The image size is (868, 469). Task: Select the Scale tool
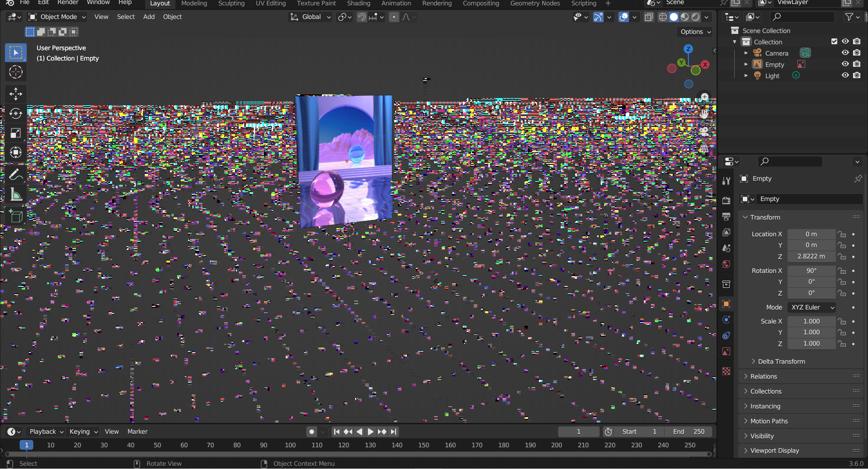click(16, 133)
